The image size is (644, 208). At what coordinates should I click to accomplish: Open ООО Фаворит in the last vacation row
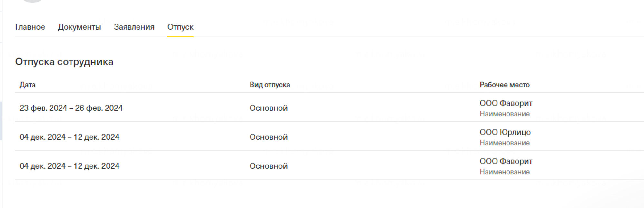tap(506, 161)
